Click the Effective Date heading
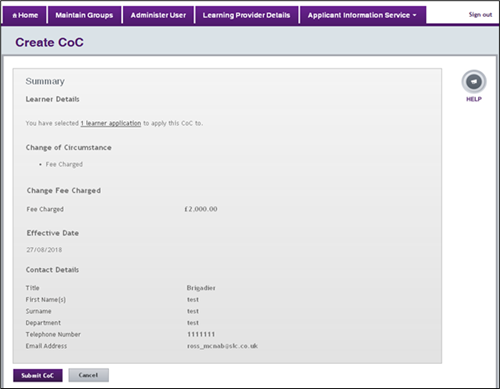 53,233
